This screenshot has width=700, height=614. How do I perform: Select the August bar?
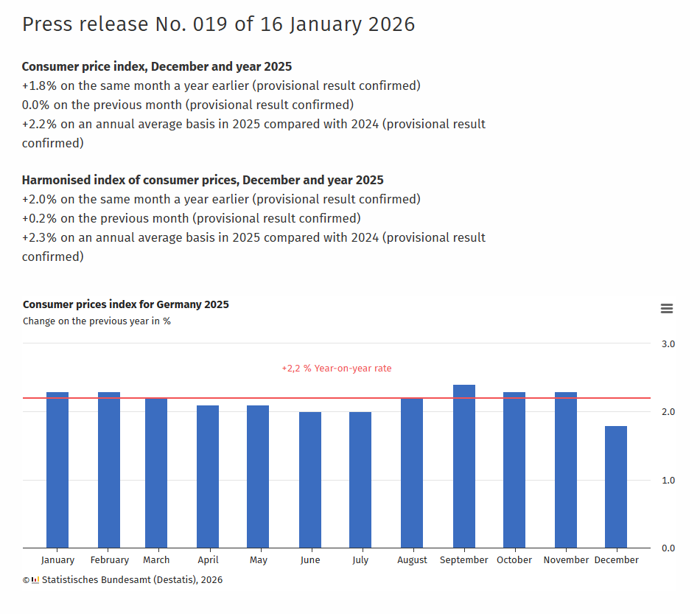click(412, 475)
